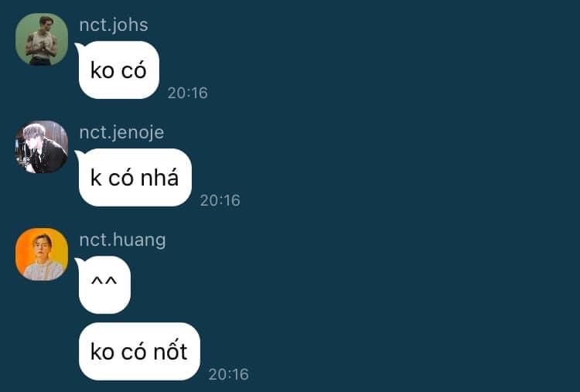Select the nct.jenoje username label
Image resolution: width=580 pixels, height=392 pixels.
click(121, 133)
